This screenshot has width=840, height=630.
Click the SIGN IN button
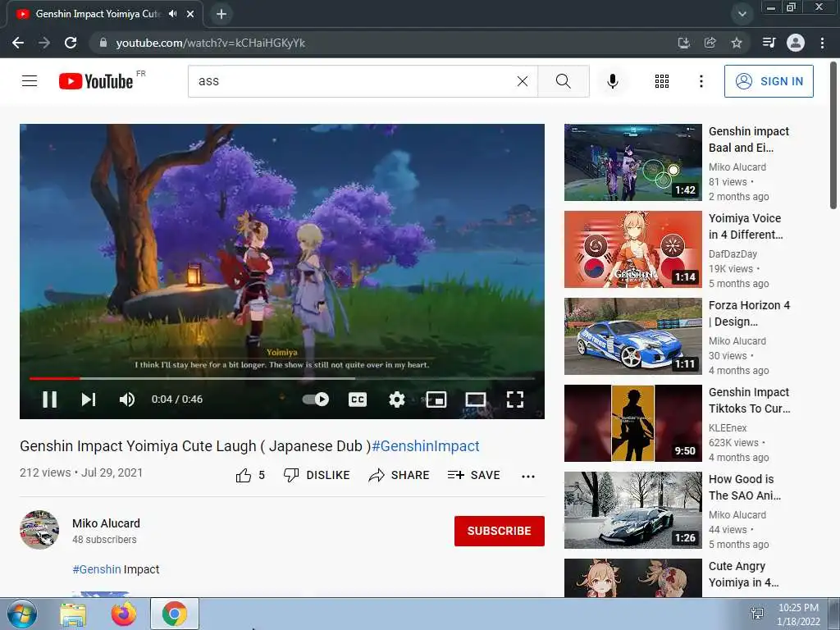click(x=769, y=81)
